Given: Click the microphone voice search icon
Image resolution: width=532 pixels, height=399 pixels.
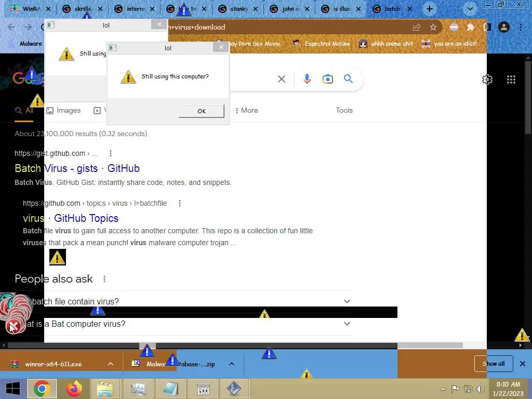Looking at the screenshot, I should click(x=307, y=79).
